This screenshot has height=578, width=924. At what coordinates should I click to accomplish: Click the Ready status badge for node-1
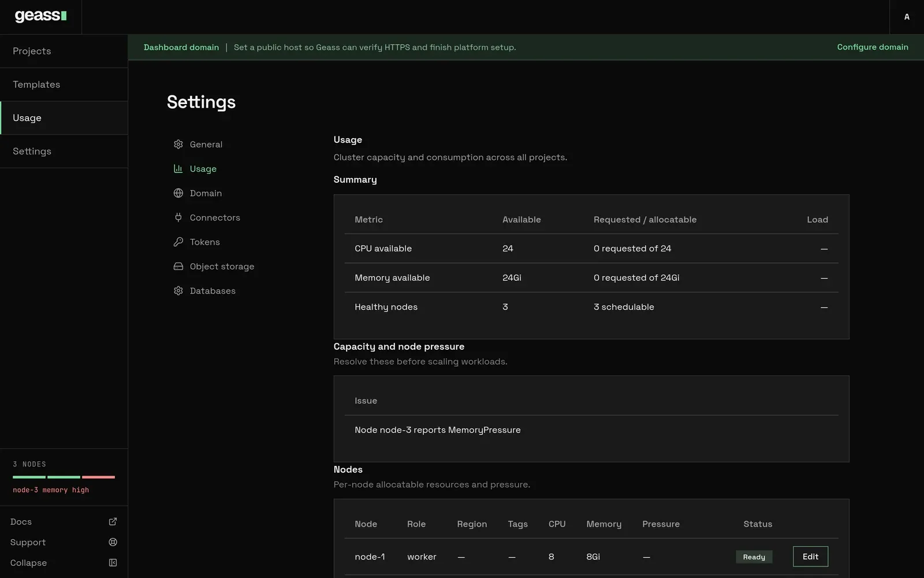pos(754,557)
